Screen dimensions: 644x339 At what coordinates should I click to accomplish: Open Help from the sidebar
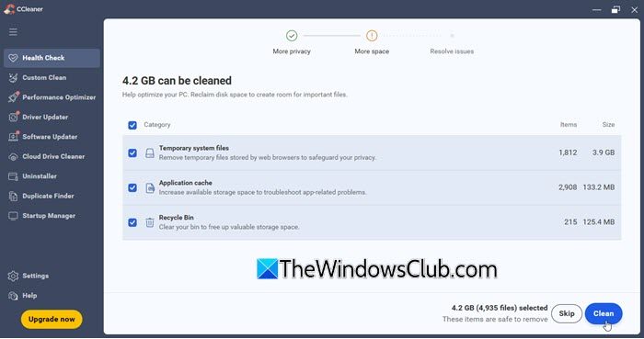coord(52,296)
